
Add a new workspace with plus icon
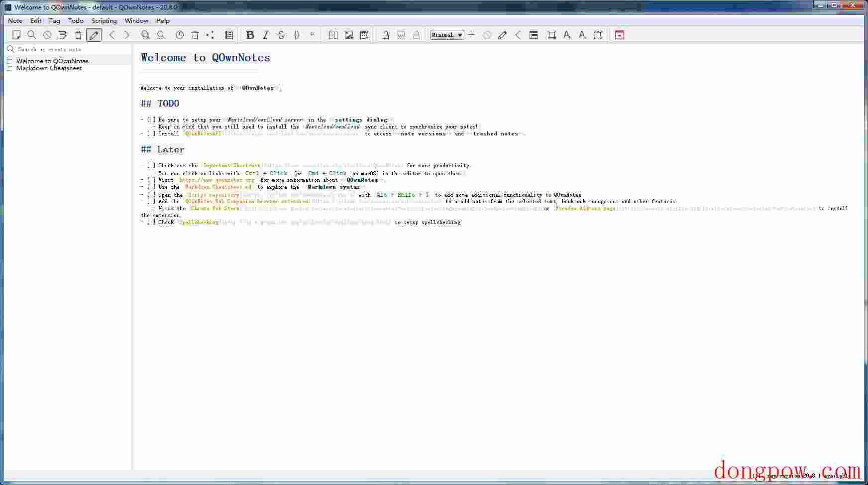pyautogui.click(x=471, y=35)
